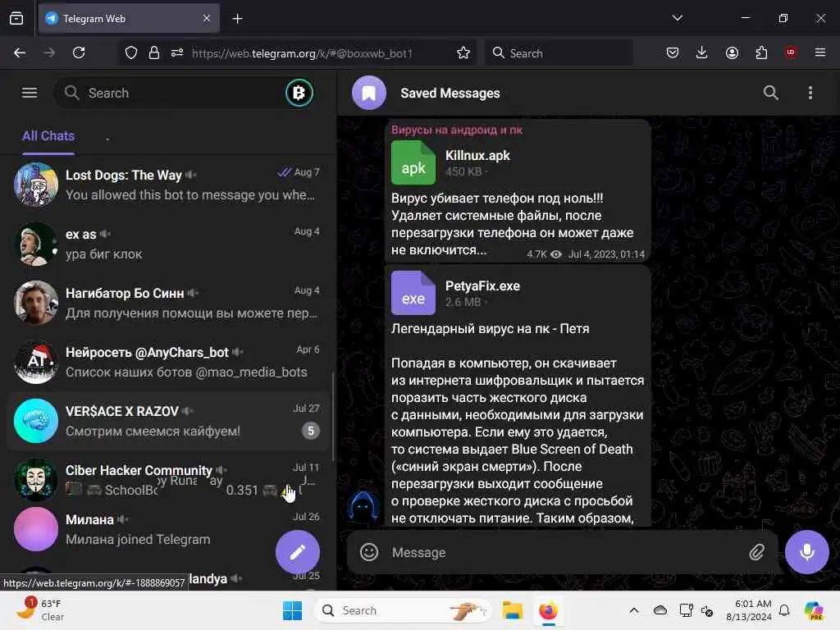Open Нейросеть @AnyChars_bot chat
The width and height of the screenshot is (840, 630).
[x=167, y=362]
